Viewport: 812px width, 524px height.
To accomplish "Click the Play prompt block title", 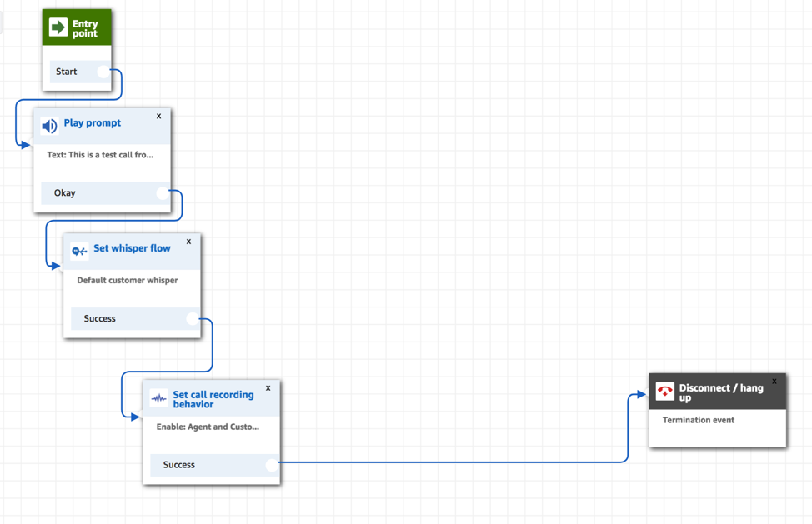I will [x=92, y=122].
